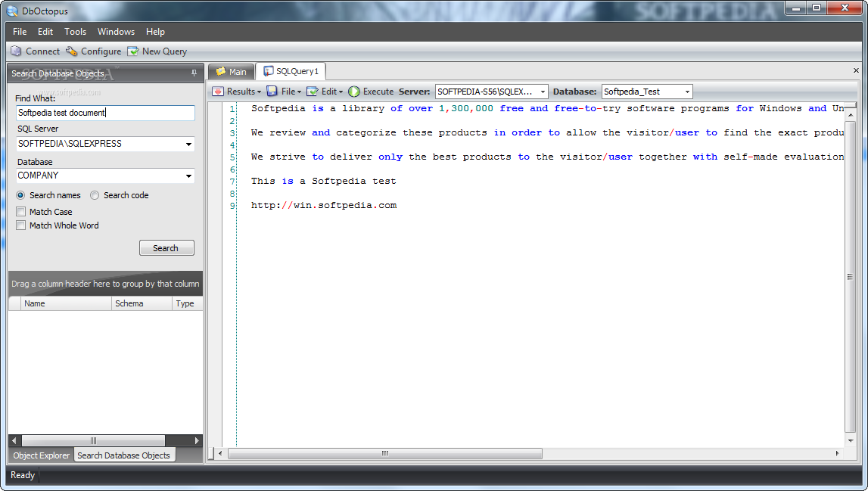Open the Softpedia_Test database dropdown

coord(687,92)
